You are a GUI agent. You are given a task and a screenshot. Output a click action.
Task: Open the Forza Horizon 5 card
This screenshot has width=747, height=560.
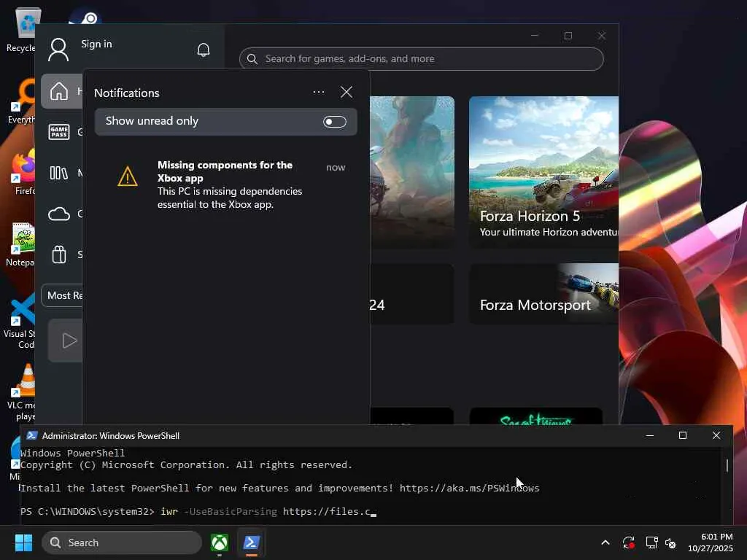click(x=543, y=171)
